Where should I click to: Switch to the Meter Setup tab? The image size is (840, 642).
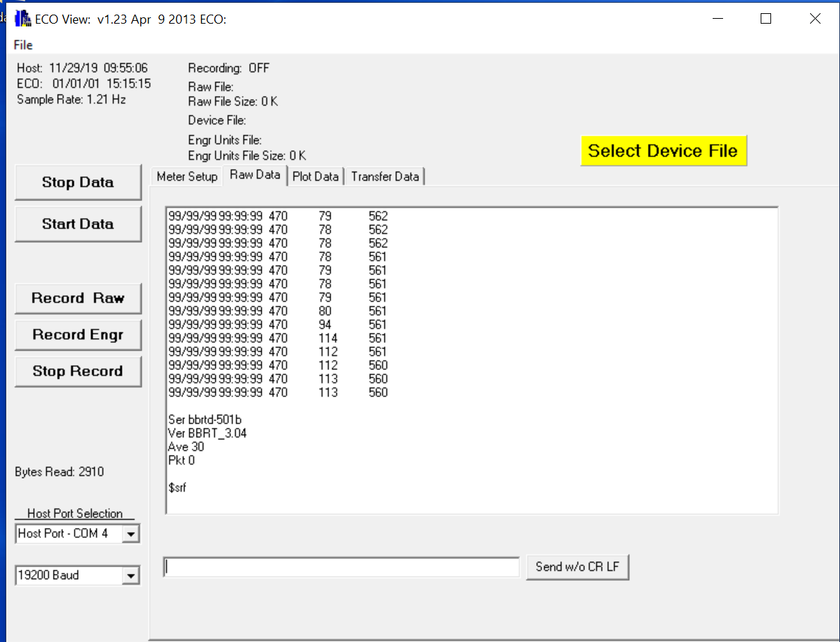[x=187, y=177]
